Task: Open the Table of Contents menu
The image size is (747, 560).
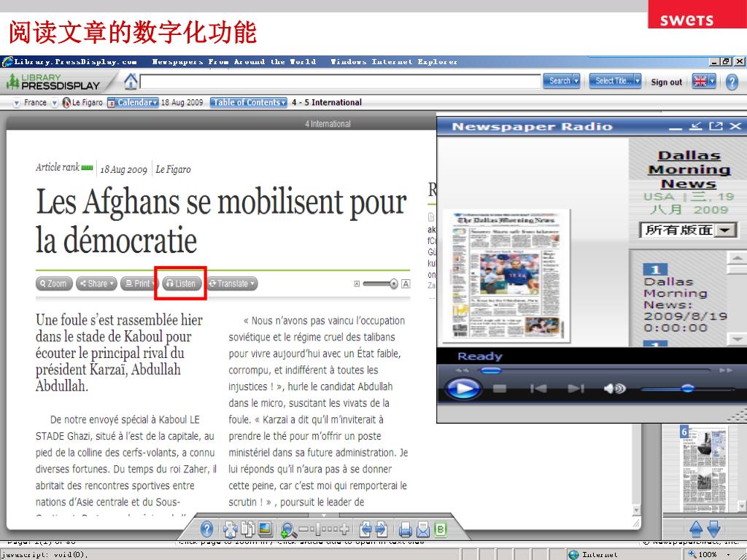Action: [x=249, y=102]
